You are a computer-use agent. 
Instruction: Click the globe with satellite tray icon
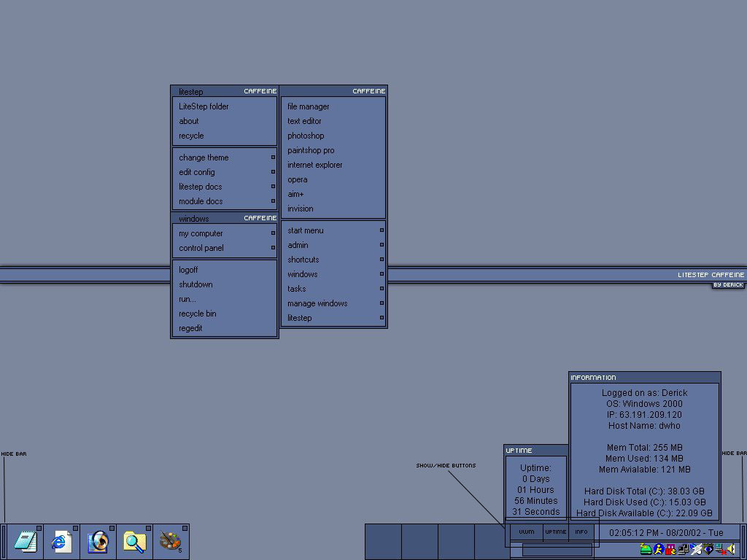coord(695,549)
